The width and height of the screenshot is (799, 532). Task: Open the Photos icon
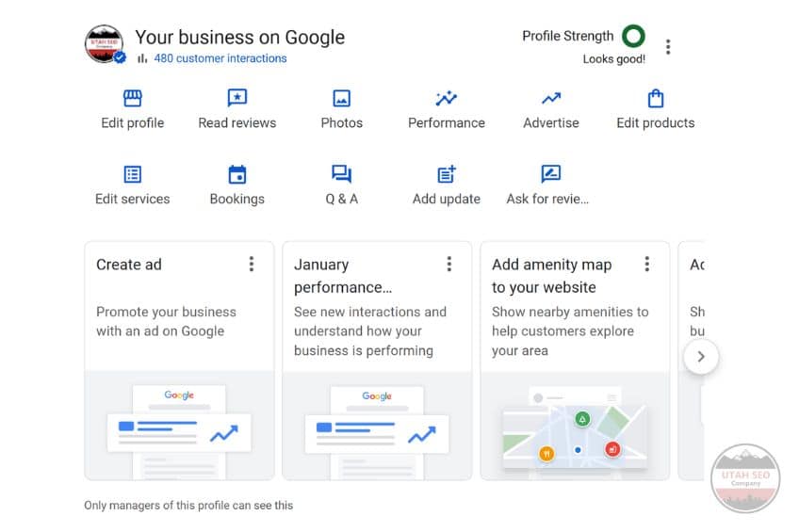[x=341, y=99]
